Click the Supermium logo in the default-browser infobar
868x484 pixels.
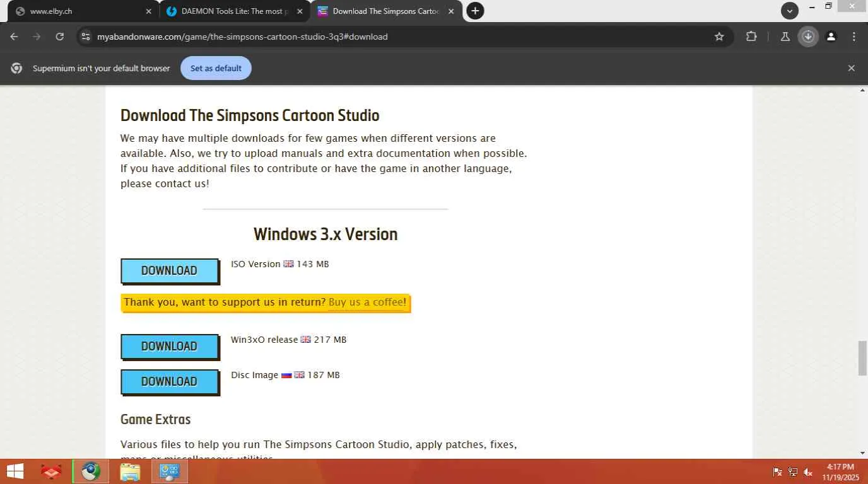click(17, 68)
